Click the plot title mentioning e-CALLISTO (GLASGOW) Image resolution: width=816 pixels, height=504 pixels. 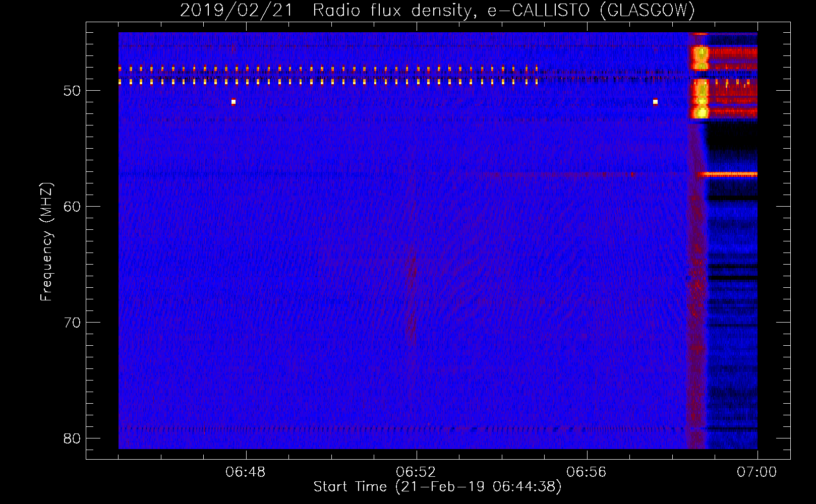(437, 10)
